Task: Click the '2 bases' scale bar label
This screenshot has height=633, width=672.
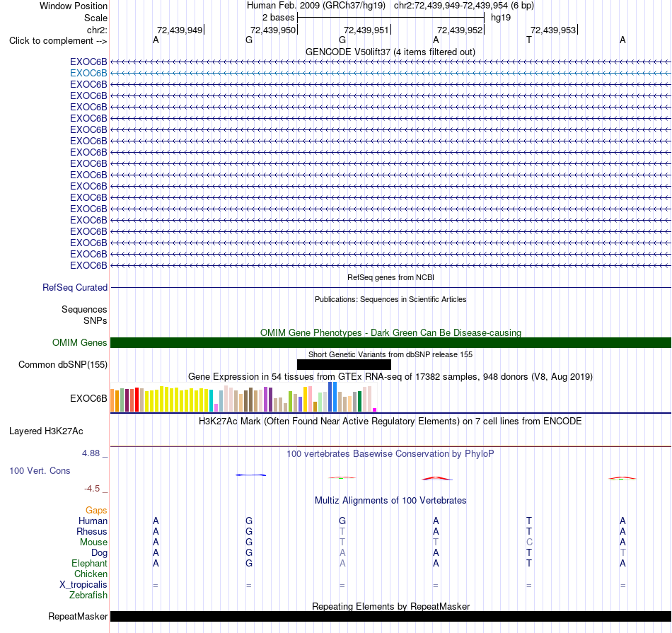Action: 278,18
